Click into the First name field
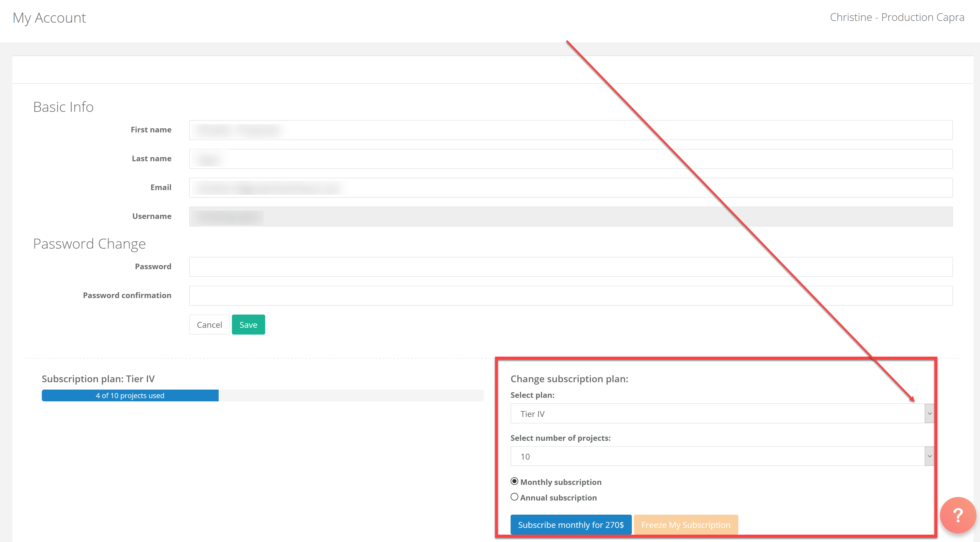This screenshot has height=542, width=980. pos(571,130)
